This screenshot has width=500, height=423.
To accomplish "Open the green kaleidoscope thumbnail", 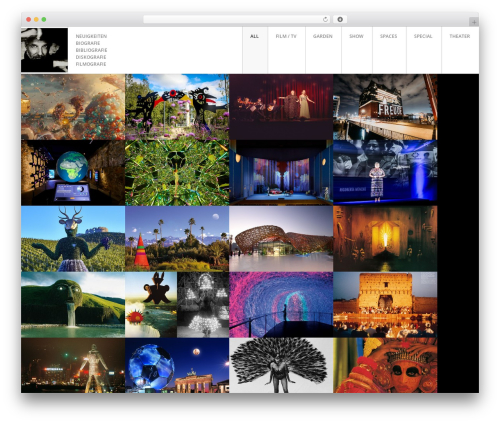I will pyautogui.click(x=177, y=173).
